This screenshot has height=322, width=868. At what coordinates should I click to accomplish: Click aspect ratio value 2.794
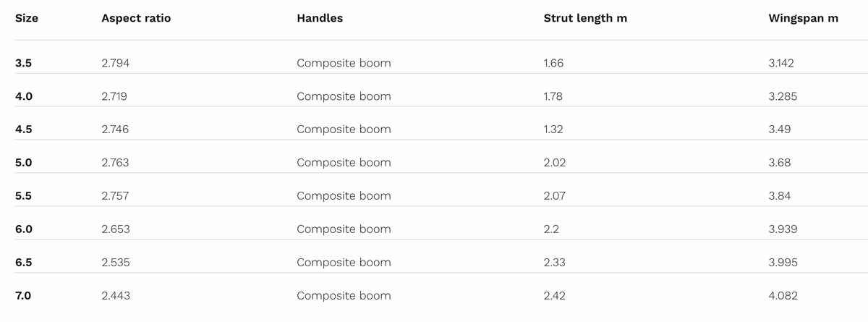pos(116,63)
